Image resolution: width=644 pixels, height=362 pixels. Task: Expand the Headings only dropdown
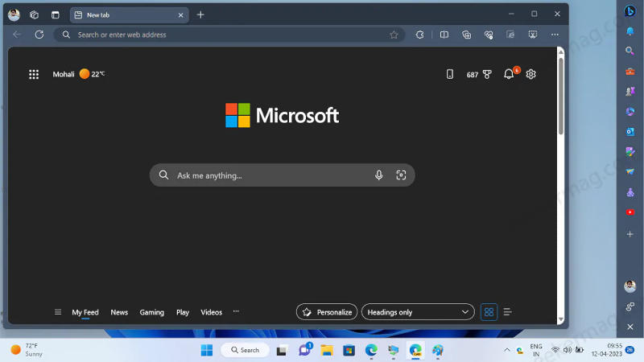pos(418,312)
